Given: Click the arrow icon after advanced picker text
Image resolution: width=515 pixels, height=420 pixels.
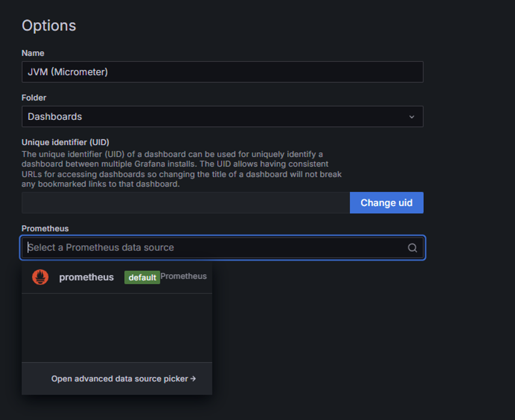Looking at the screenshot, I should (x=193, y=379).
